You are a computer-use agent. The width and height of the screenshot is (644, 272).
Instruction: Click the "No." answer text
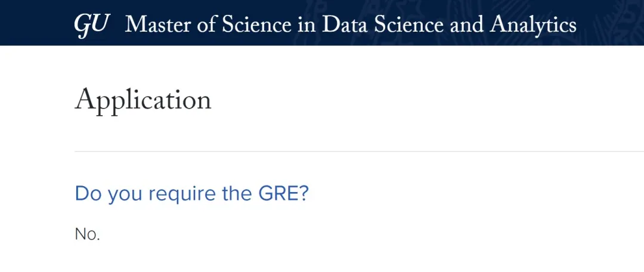click(x=87, y=234)
